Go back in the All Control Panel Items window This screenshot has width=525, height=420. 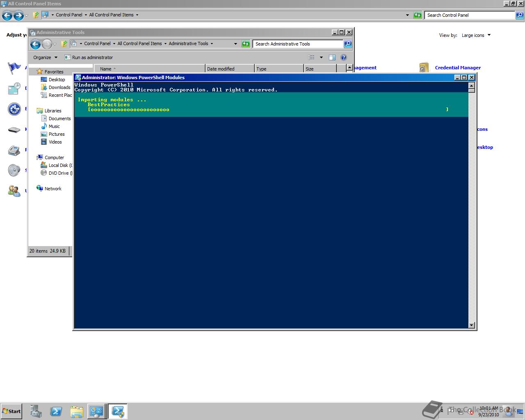7,16
